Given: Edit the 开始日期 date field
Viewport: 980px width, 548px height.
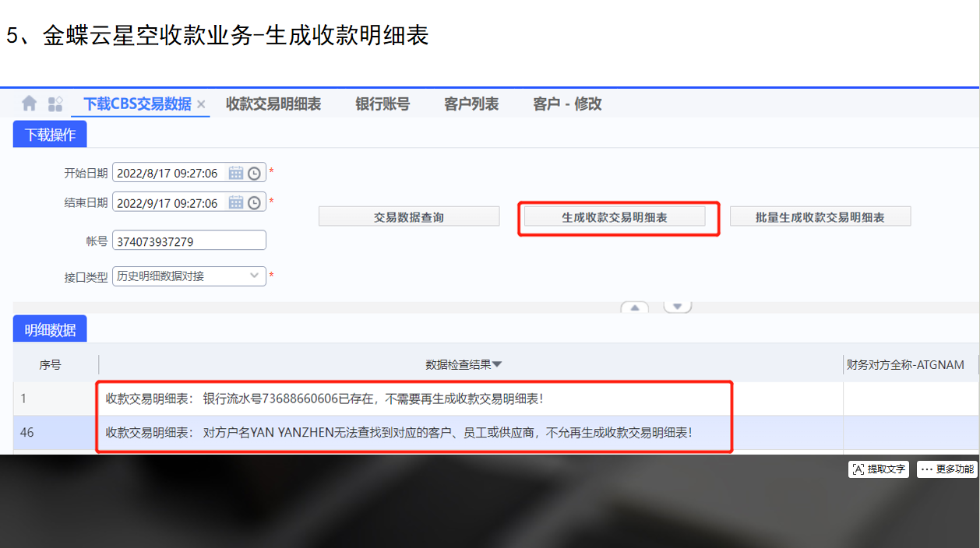Looking at the screenshot, I should [189, 173].
